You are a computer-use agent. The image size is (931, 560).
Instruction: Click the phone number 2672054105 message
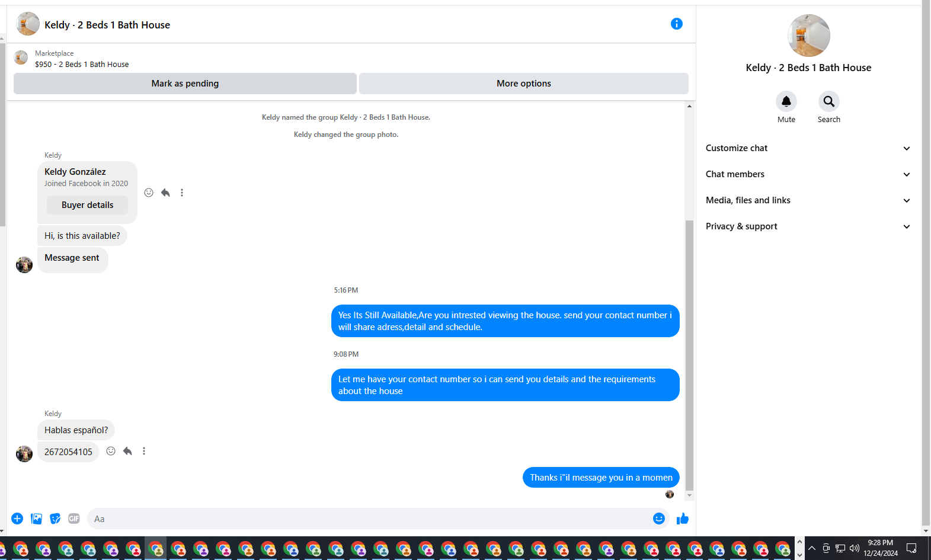click(x=68, y=452)
